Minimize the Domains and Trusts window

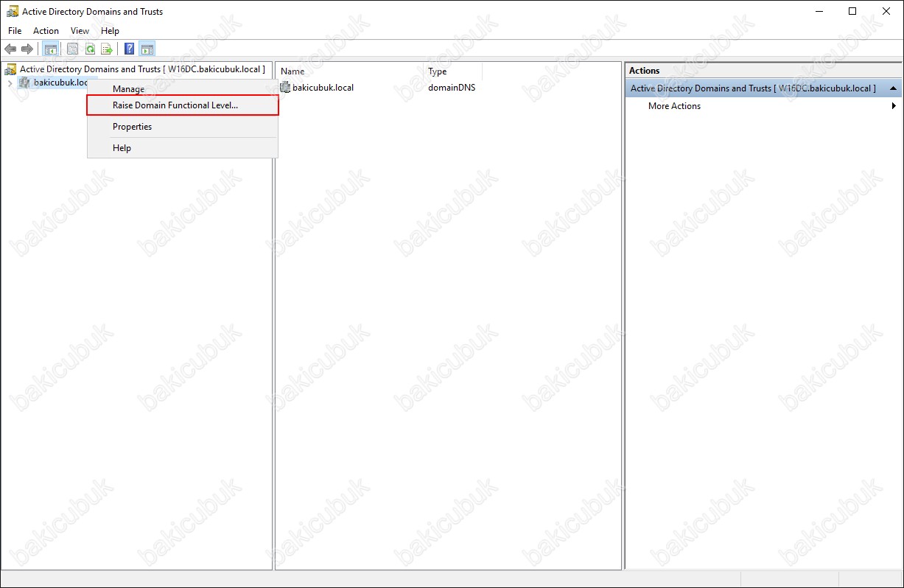[x=819, y=11]
